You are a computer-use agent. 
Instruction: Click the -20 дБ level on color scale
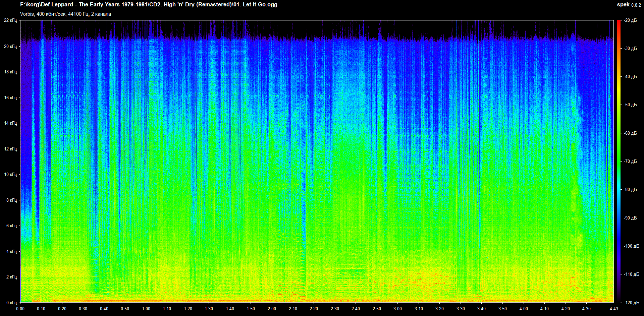(x=630, y=20)
